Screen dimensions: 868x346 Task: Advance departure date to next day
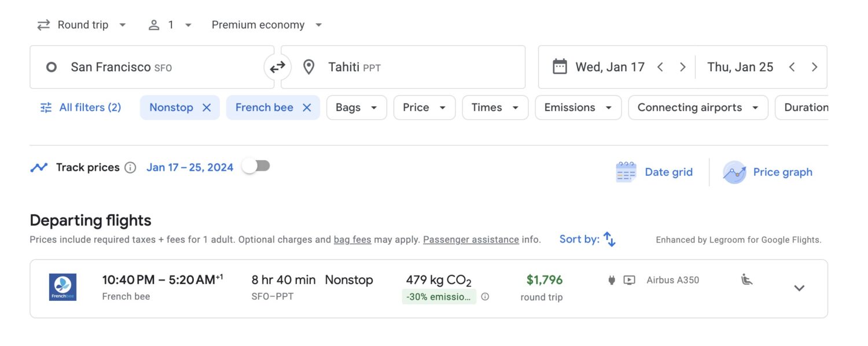point(682,67)
